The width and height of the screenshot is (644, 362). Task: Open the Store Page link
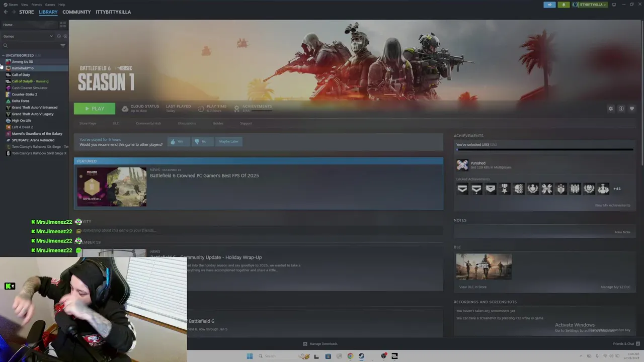[88, 123]
